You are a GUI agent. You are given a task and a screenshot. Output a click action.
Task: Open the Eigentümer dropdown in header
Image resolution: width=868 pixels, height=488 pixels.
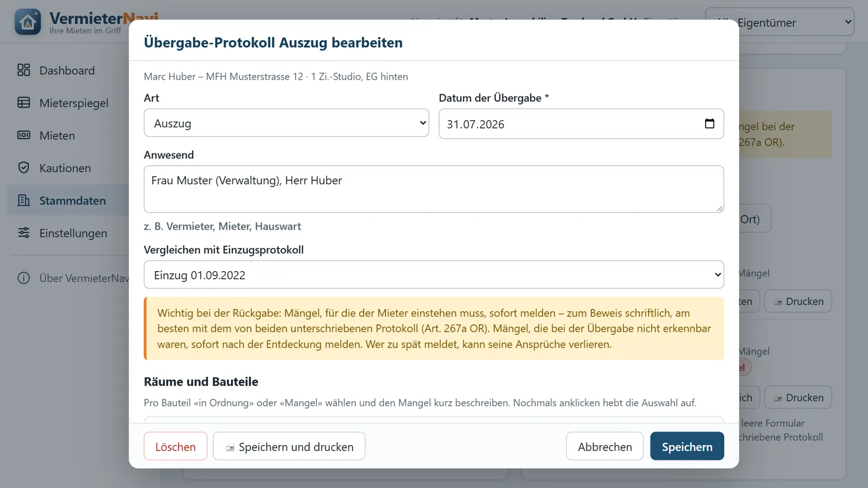(780, 22)
